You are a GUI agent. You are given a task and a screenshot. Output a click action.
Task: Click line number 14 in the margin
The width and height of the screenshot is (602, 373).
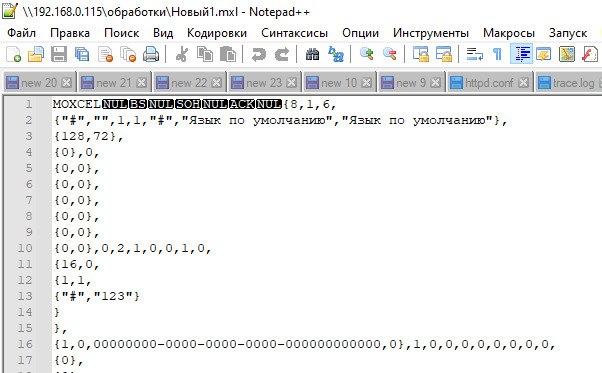click(x=25, y=312)
